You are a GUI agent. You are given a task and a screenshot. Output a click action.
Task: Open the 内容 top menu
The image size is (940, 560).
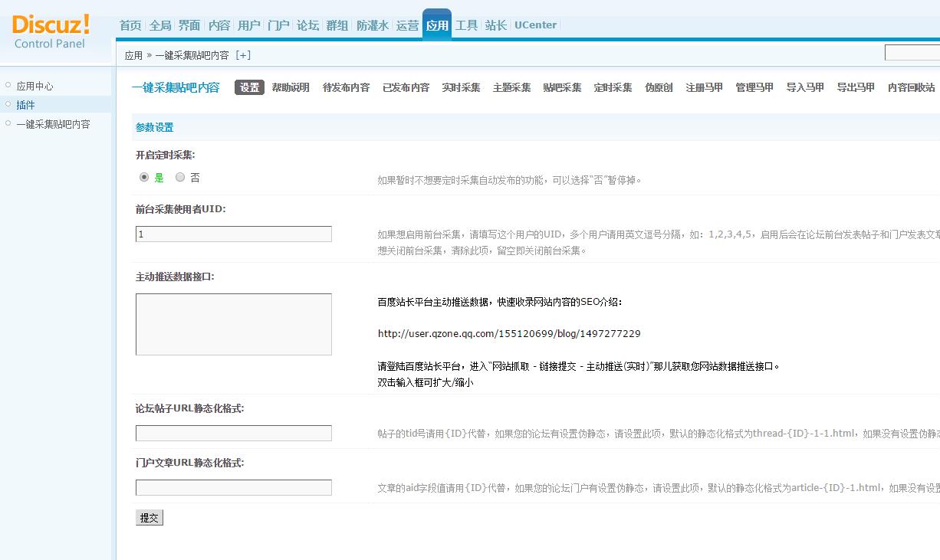coord(219,25)
